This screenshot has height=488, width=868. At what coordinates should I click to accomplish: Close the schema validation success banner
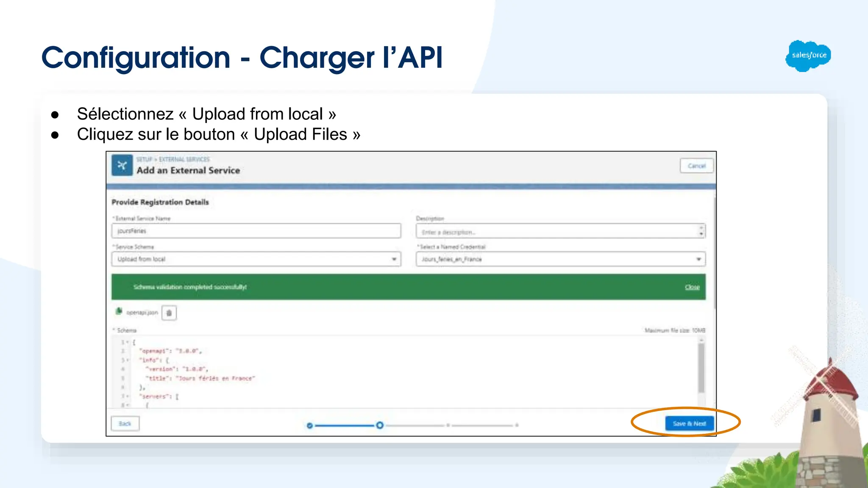coord(692,287)
